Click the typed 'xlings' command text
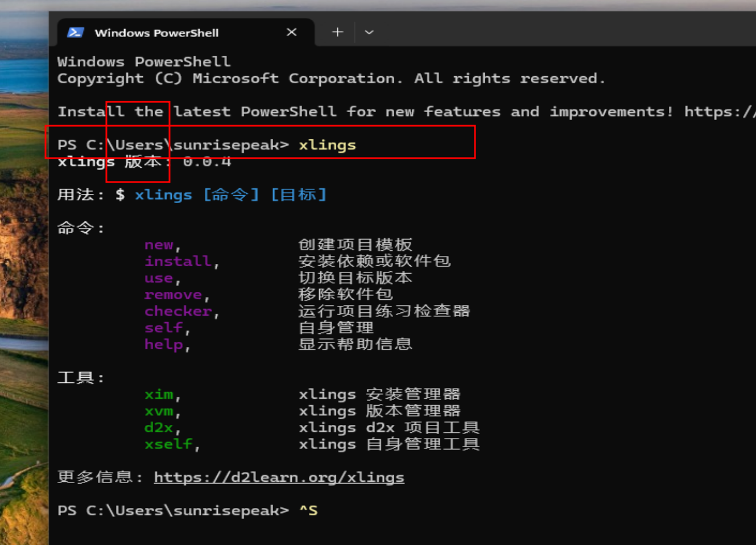 327,145
